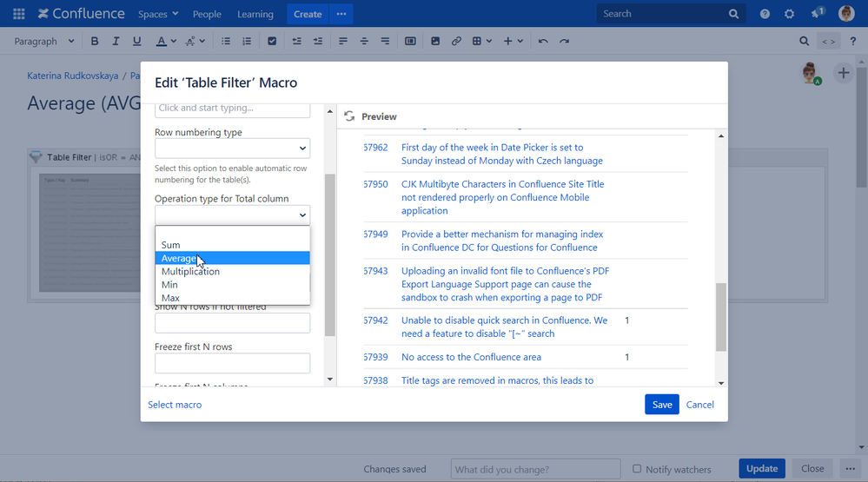Insert a link

(456, 41)
